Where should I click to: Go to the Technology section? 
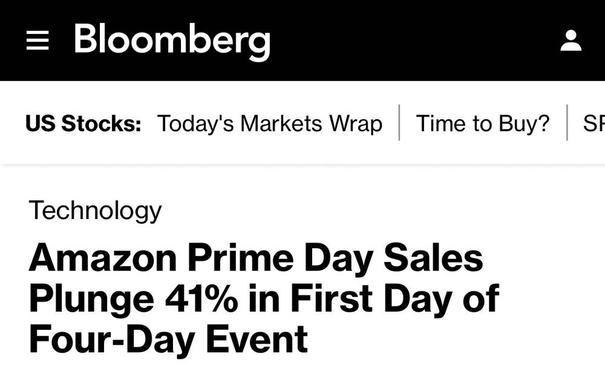pos(95,211)
